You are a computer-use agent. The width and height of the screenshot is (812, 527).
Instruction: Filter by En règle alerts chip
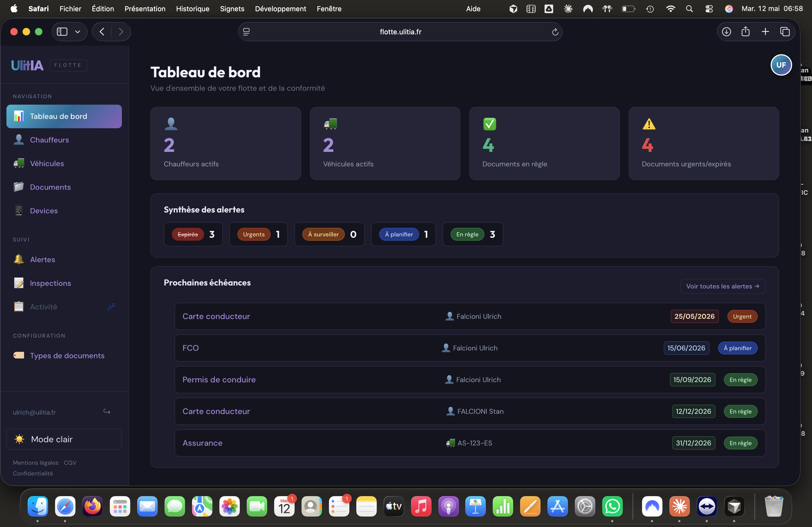click(x=473, y=234)
